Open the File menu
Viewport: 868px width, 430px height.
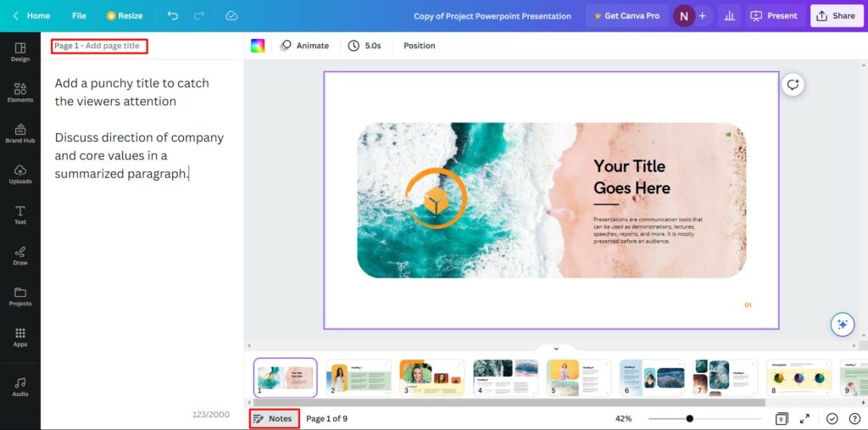(x=79, y=15)
